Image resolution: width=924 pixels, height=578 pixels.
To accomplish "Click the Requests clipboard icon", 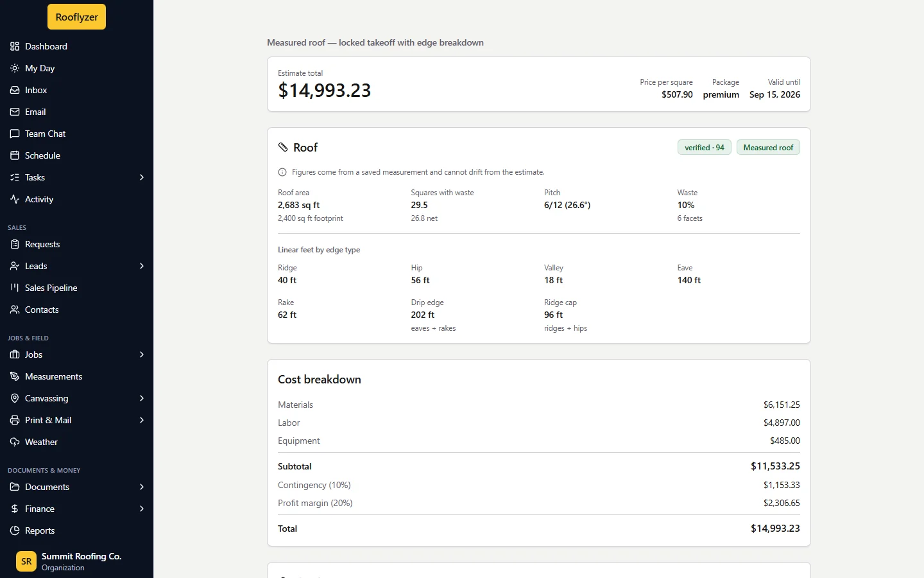I will 15,244.
